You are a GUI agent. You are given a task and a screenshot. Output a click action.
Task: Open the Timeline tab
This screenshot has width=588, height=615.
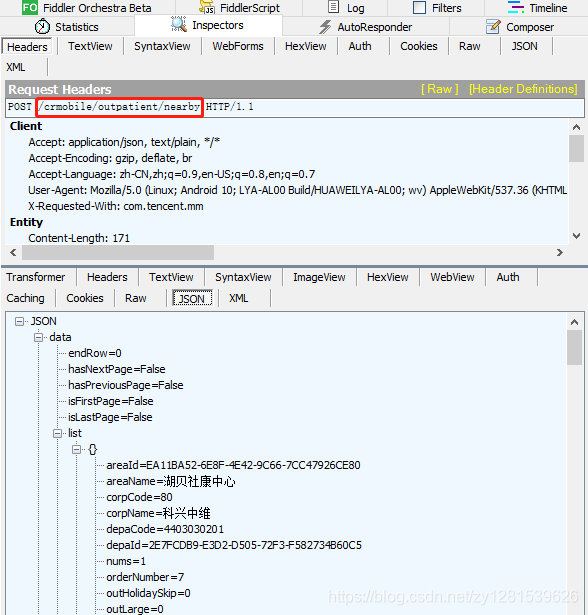coord(537,8)
